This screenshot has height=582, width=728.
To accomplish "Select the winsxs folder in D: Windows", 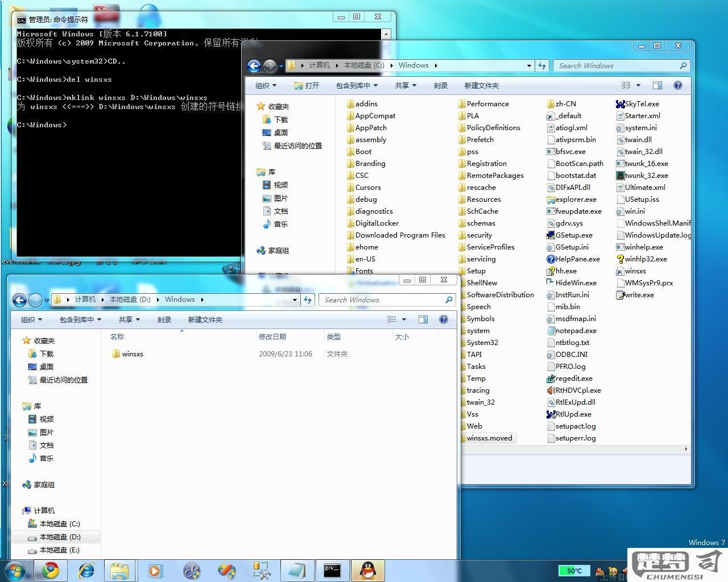I will pyautogui.click(x=127, y=354).
